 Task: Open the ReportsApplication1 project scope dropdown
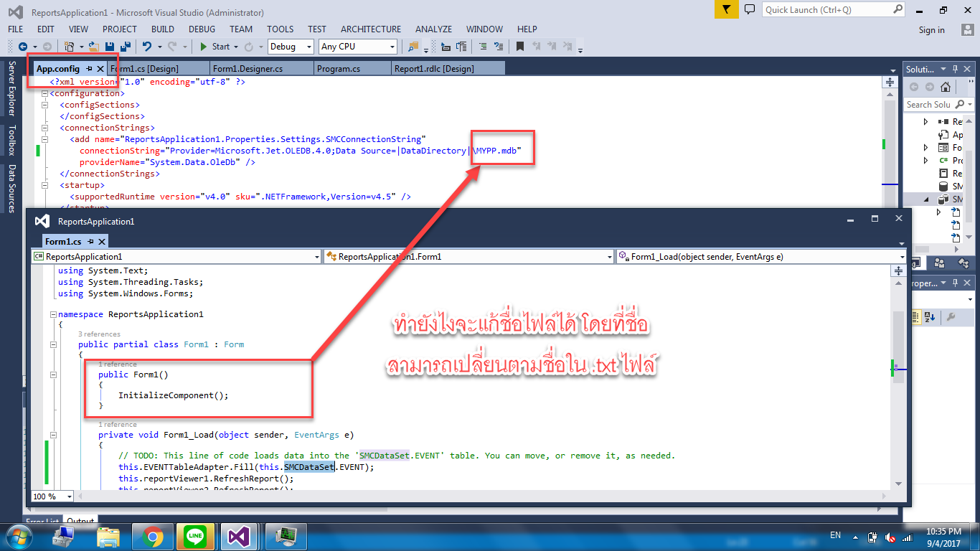click(x=176, y=257)
